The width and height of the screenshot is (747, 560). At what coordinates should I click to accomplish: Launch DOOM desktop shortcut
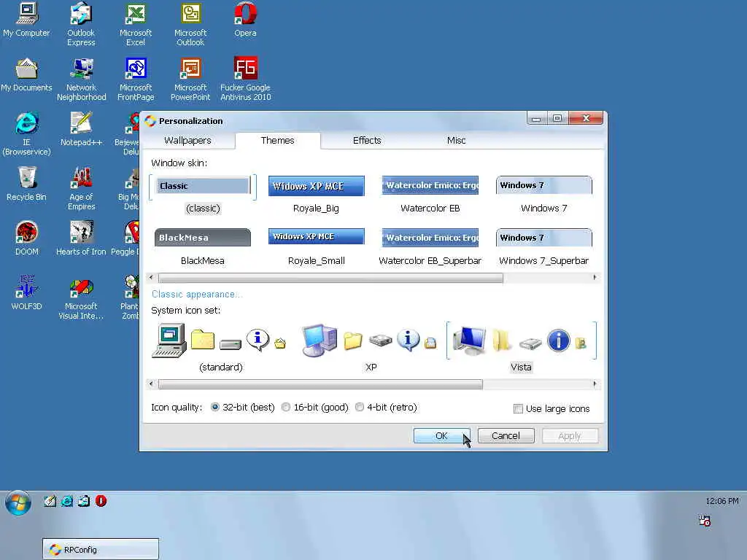pos(27,238)
